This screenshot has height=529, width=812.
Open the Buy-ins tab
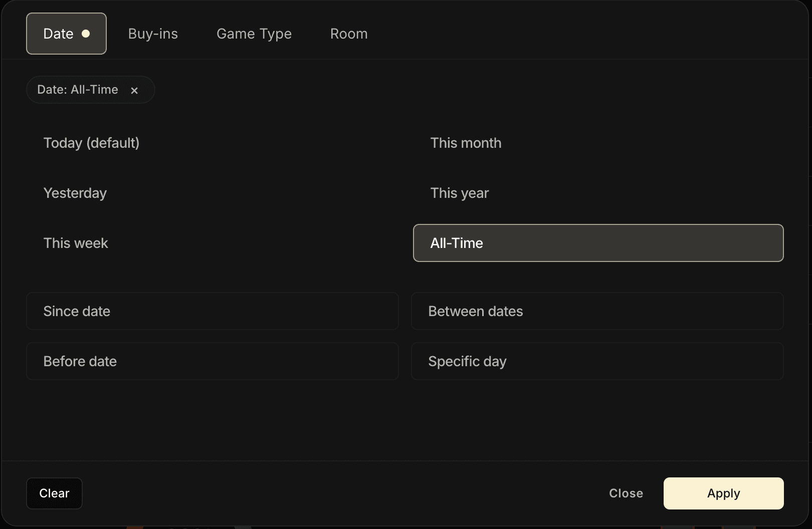coord(153,34)
